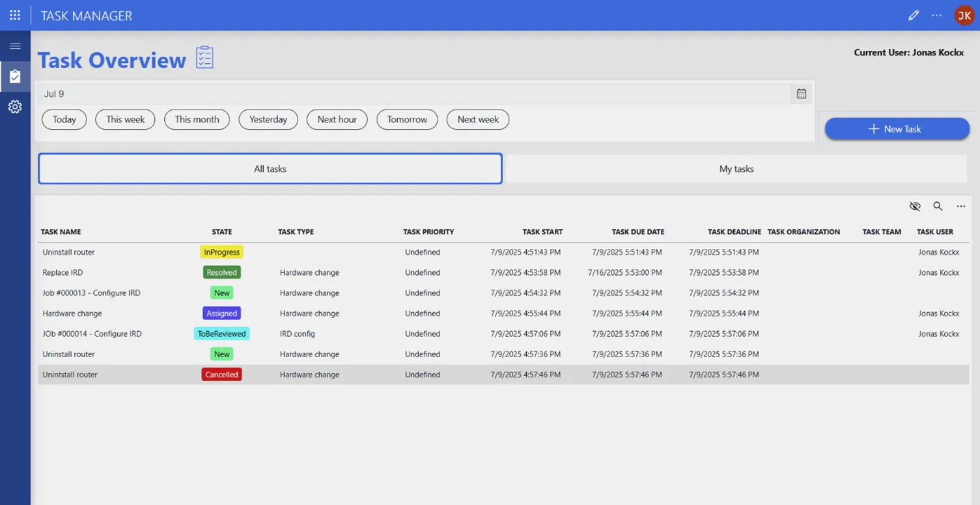Create a New Task

(897, 129)
